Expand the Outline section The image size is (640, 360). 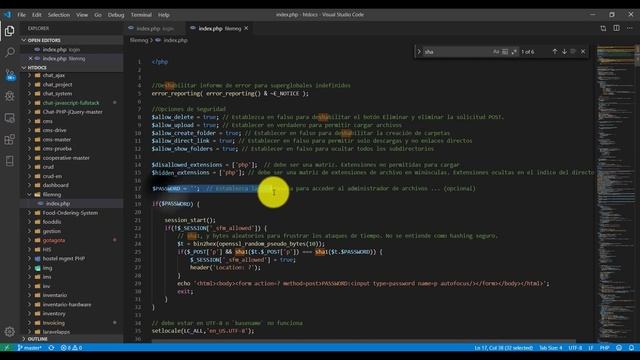71,339
